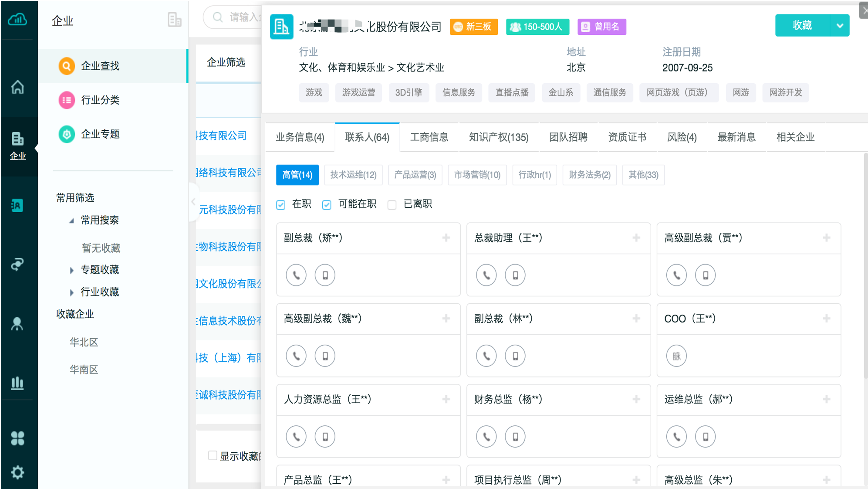Image resolution: width=868 pixels, height=489 pixels.
Task: Select the 高管(14) filter
Action: (x=297, y=175)
